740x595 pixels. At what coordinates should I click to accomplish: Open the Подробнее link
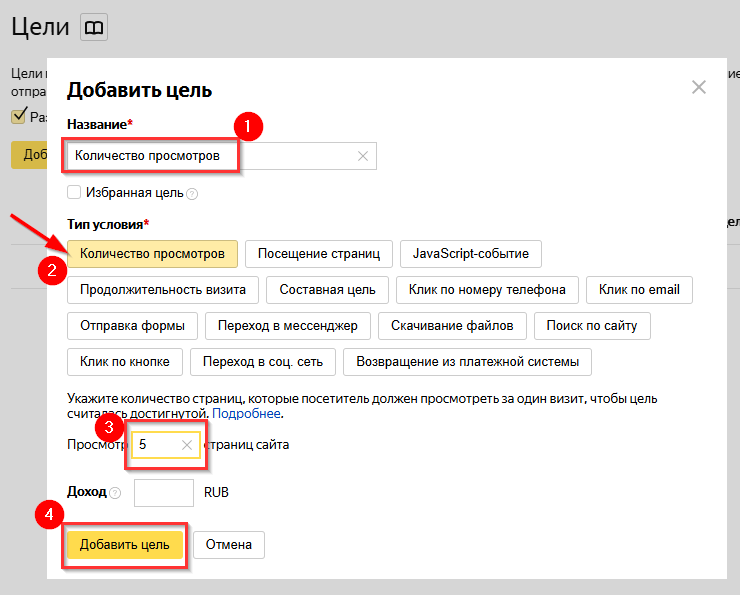click(x=246, y=413)
